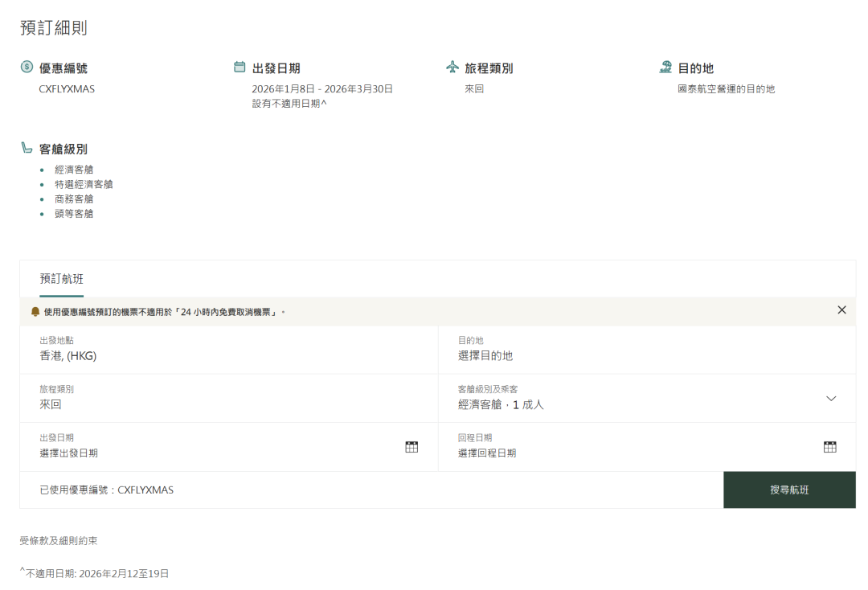Click the calendar icon beside 出發日期 heading

(240, 68)
